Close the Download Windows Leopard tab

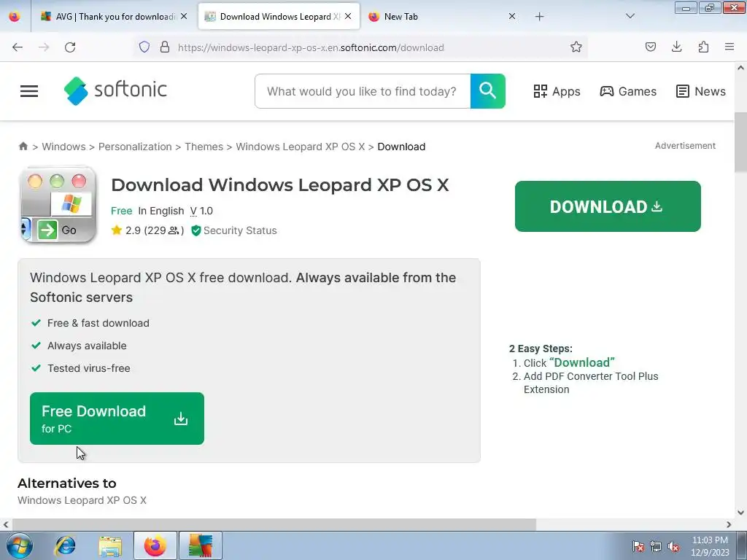[348, 16]
